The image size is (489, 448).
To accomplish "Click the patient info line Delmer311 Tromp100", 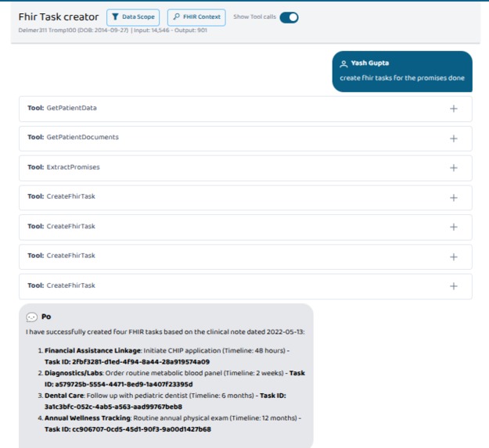I will coord(113,30).
